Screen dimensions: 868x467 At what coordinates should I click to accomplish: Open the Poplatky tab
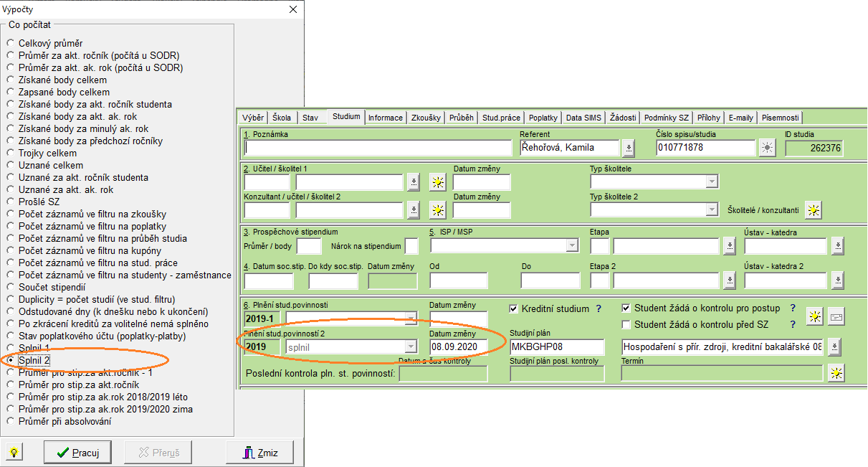pyautogui.click(x=543, y=118)
